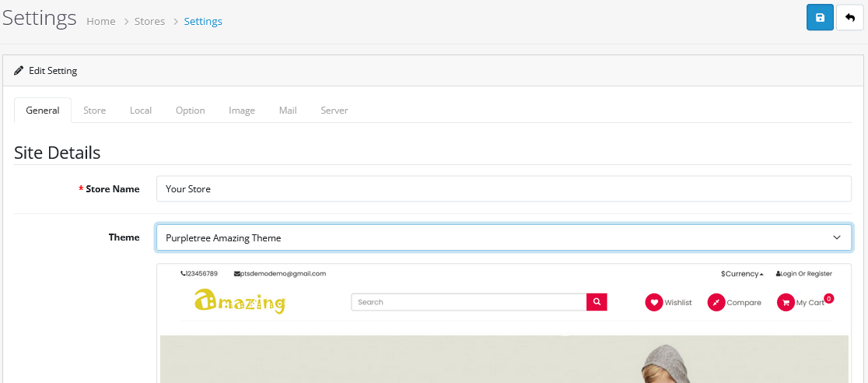Click the Store Name label
Image resolution: width=868 pixels, height=383 pixels.
tap(112, 189)
